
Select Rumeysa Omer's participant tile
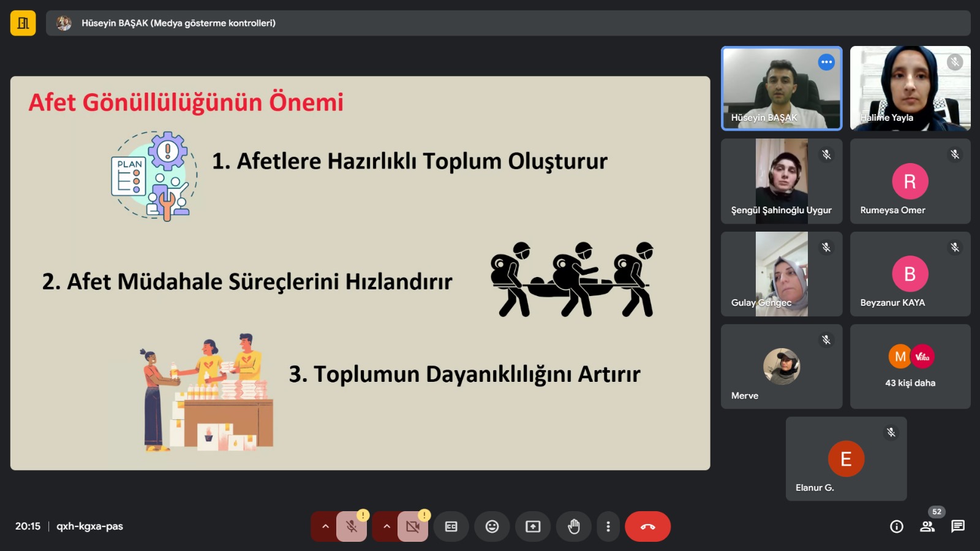tap(910, 181)
